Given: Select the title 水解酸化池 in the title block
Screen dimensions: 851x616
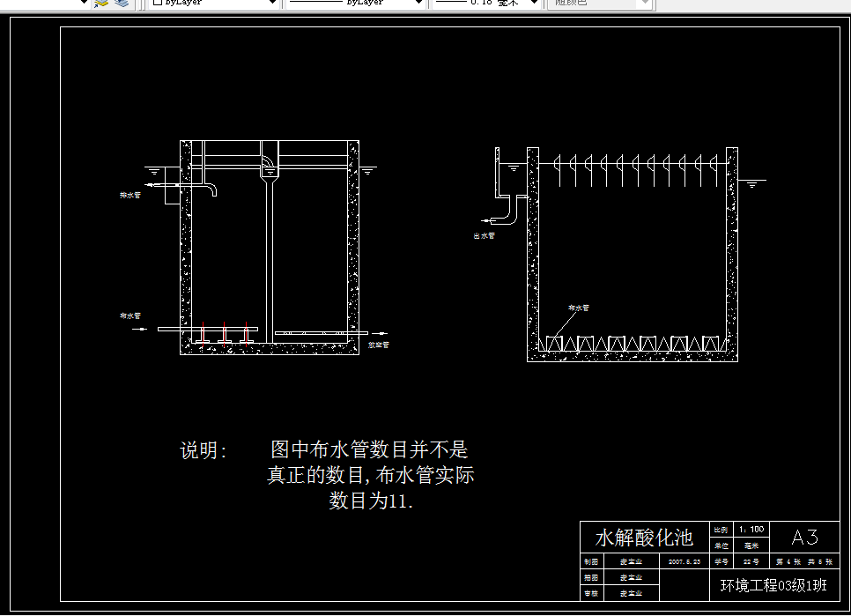Looking at the screenshot, I should 644,538.
